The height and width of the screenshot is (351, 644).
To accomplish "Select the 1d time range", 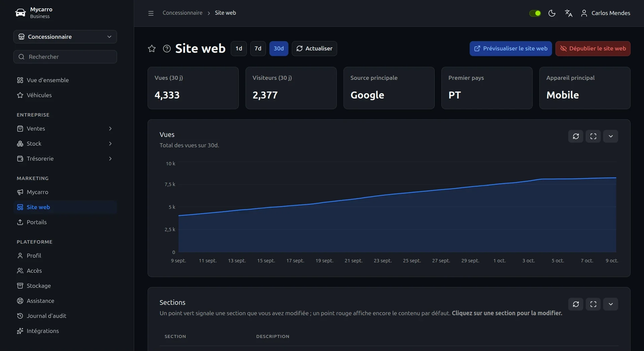I will 239,49.
